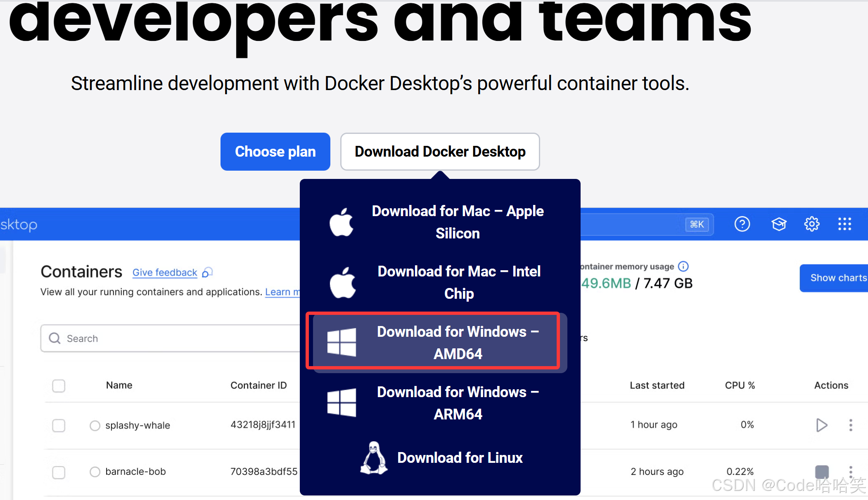Click the 7.47 GB memory value

[668, 283]
